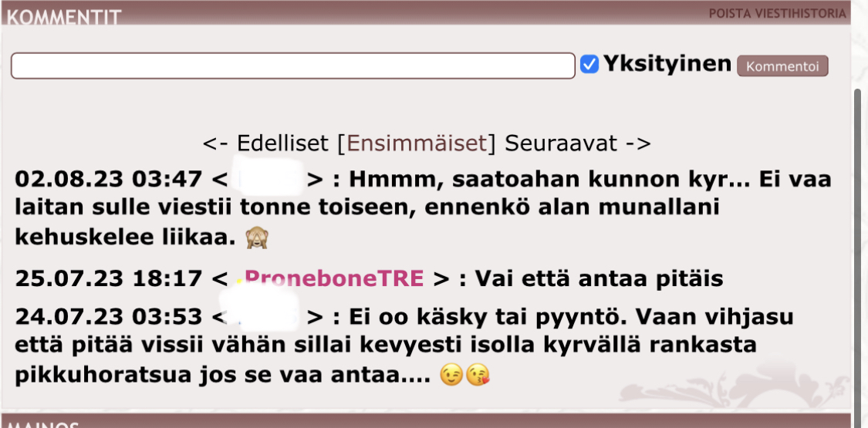The height and width of the screenshot is (428, 868).
Task: Focus the comment text input field
Action: coord(293,66)
